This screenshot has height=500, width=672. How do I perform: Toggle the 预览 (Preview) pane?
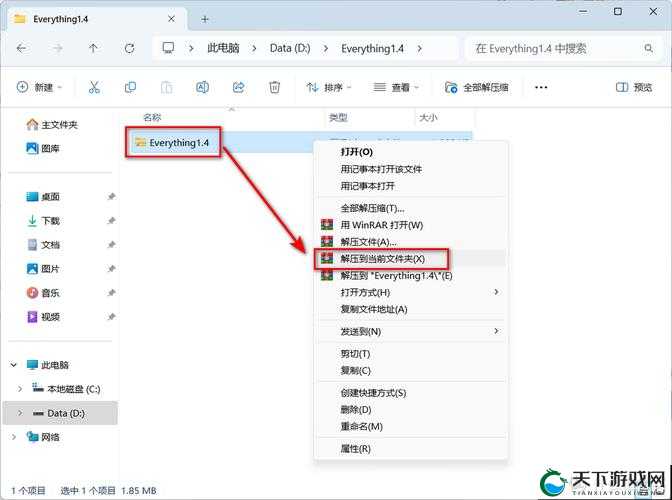point(634,87)
